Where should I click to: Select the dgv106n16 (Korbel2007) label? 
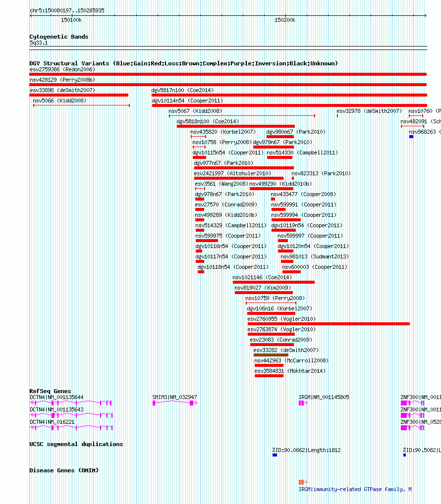tap(279, 308)
